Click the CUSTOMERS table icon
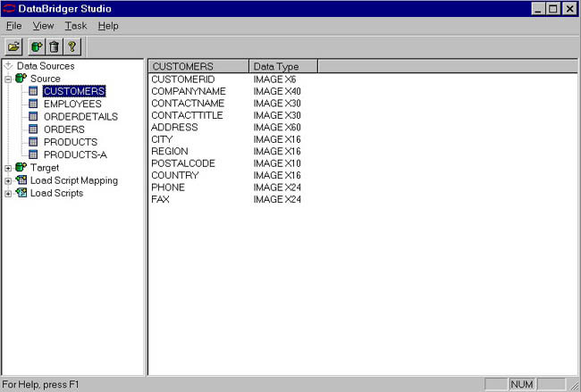 (x=33, y=91)
